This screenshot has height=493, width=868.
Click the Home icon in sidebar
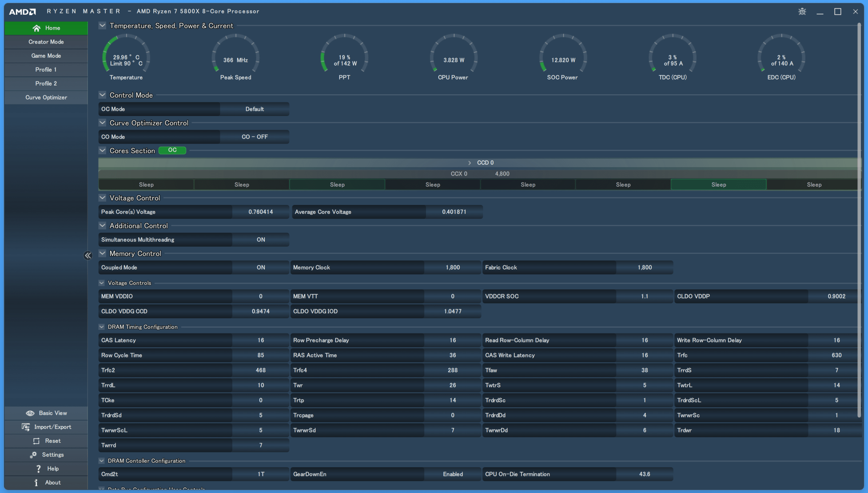tap(36, 28)
